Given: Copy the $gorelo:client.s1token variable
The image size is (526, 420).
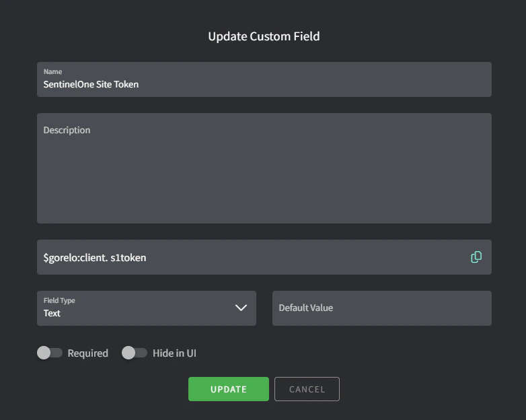Looking at the screenshot, I should [476, 257].
